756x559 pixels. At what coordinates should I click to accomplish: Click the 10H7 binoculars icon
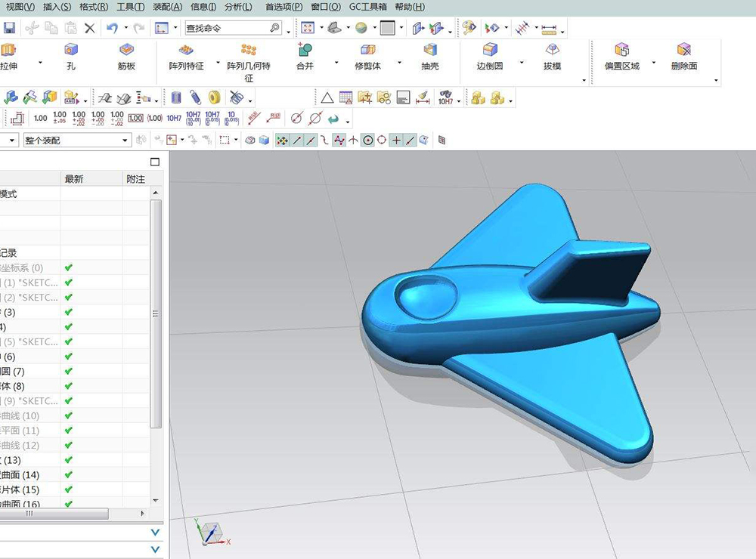pyautogui.click(x=445, y=98)
